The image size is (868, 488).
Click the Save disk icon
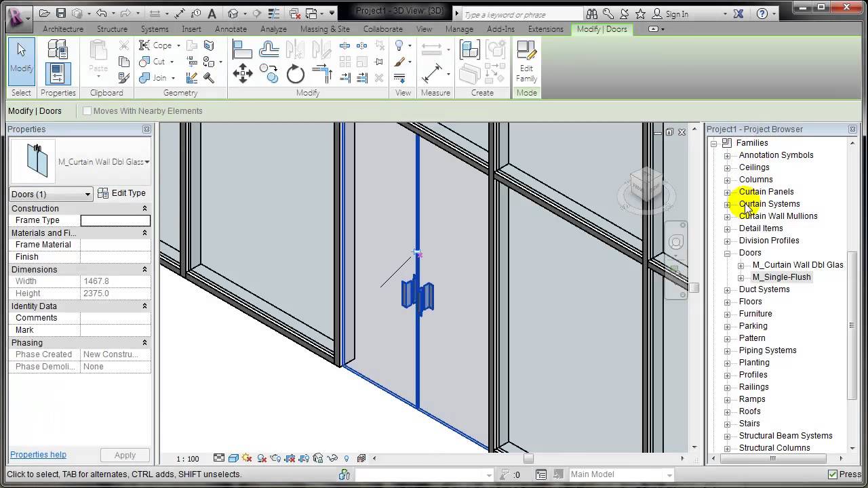coord(61,14)
